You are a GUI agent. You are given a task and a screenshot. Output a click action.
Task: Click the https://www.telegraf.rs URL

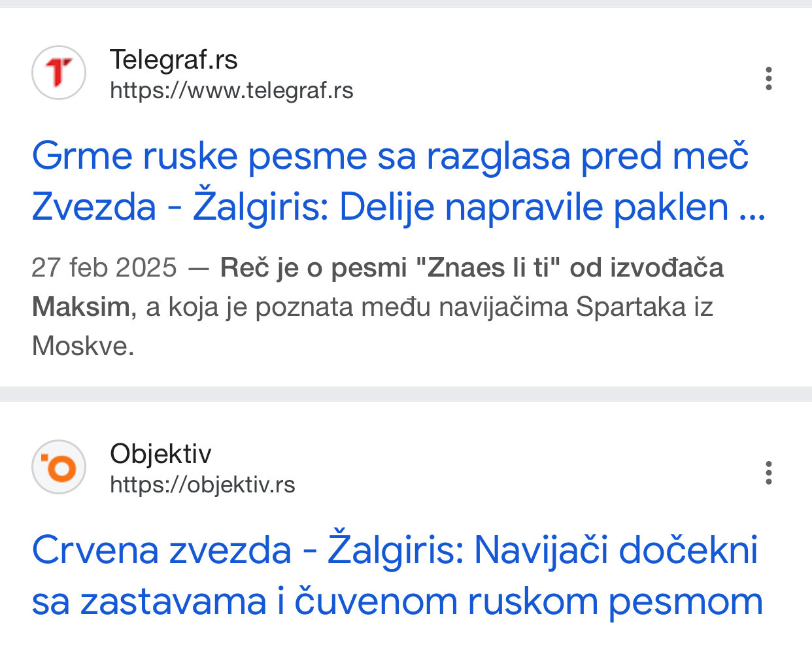231,90
